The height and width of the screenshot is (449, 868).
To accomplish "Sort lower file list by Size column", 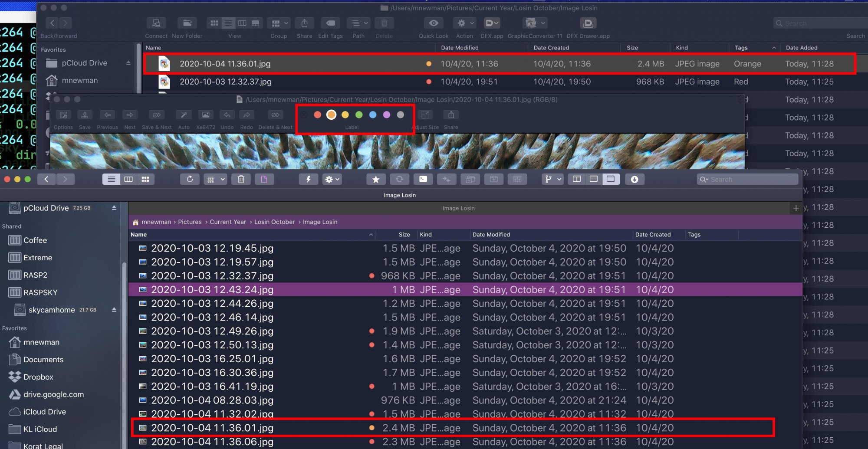I will [x=404, y=235].
